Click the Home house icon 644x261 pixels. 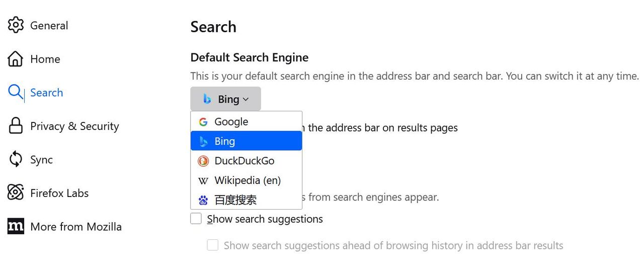[16, 59]
